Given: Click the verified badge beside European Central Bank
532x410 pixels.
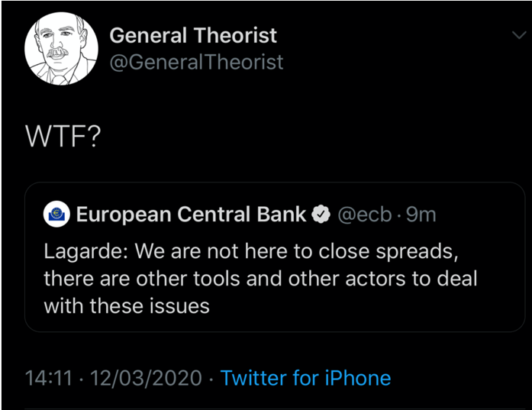Looking at the screenshot, I should (321, 215).
